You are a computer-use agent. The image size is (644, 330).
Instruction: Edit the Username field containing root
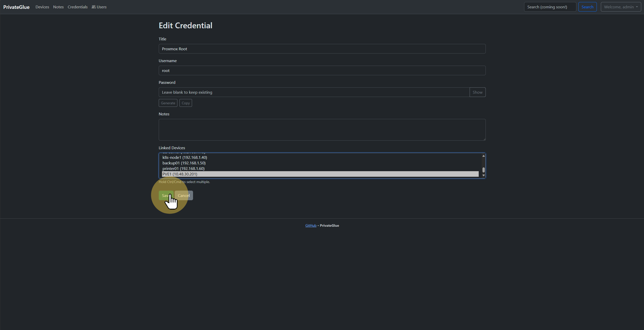click(x=322, y=70)
